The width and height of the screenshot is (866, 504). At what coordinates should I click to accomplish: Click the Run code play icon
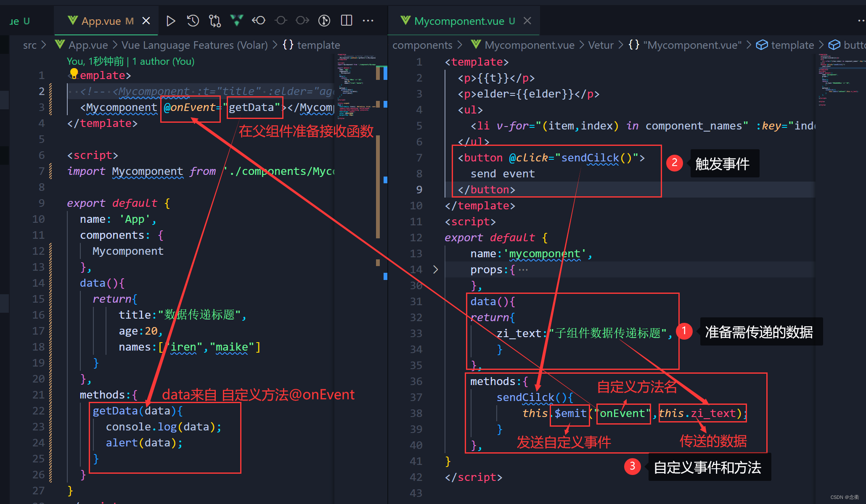pos(170,21)
